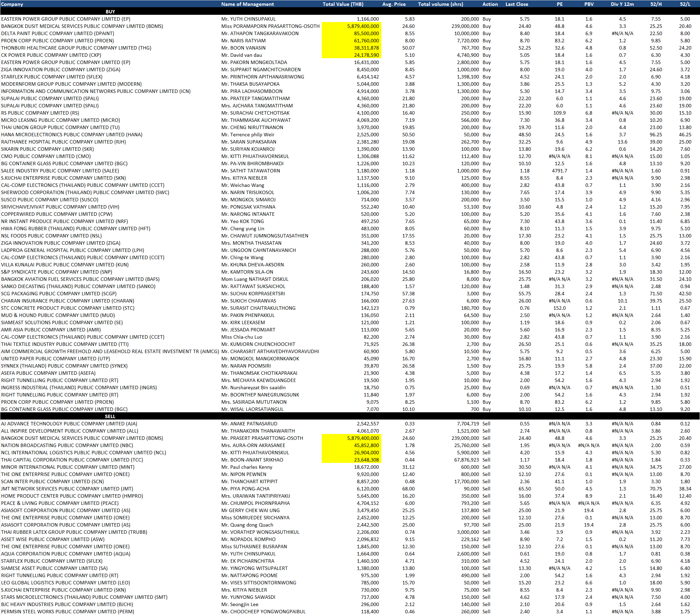Click the 'Company' column header

coord(12,4)
